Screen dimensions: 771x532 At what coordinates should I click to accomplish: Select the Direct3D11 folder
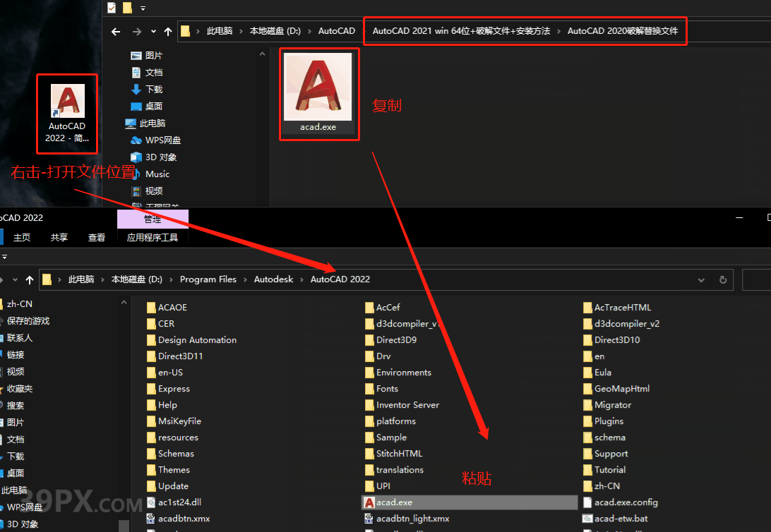[x=175, y=356]
